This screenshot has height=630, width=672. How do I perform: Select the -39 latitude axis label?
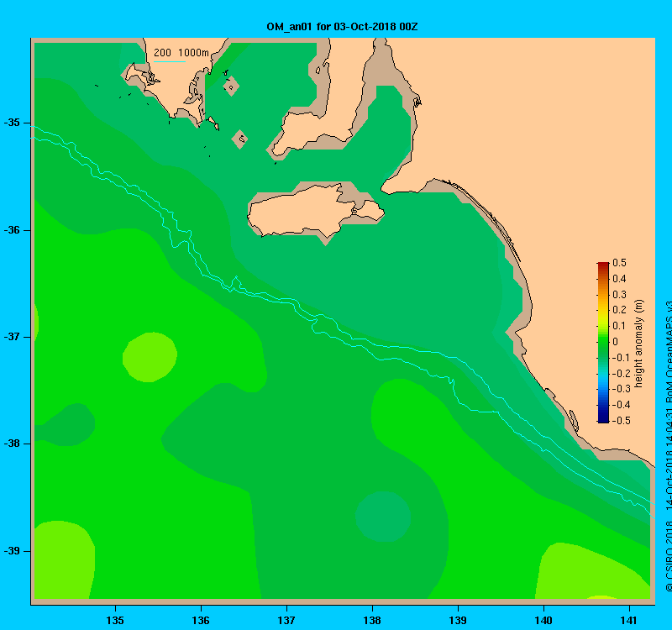click(12, 551)
